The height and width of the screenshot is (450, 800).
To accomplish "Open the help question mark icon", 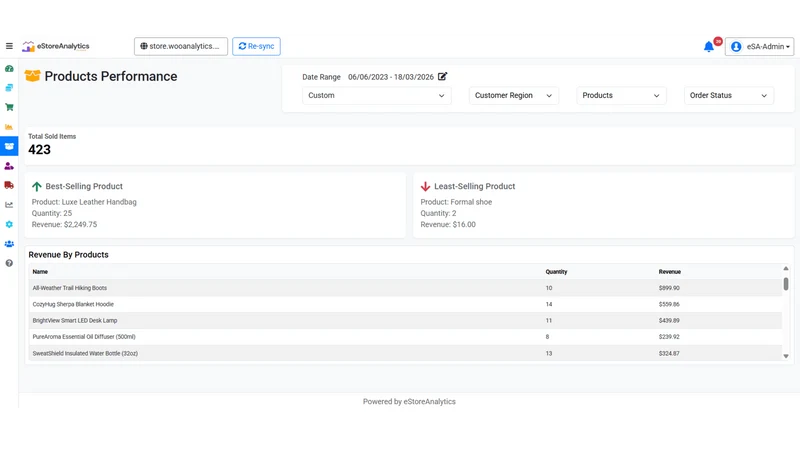I will 9,263.
